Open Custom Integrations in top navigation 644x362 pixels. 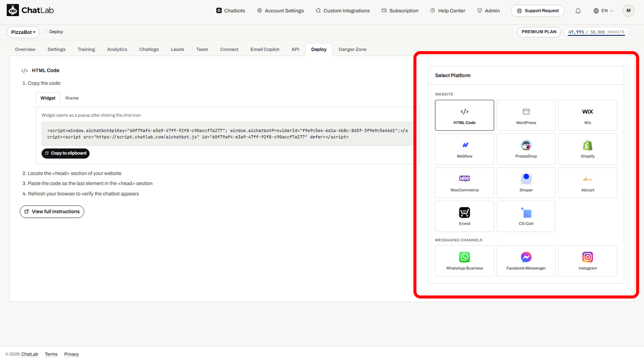(343, 11)
